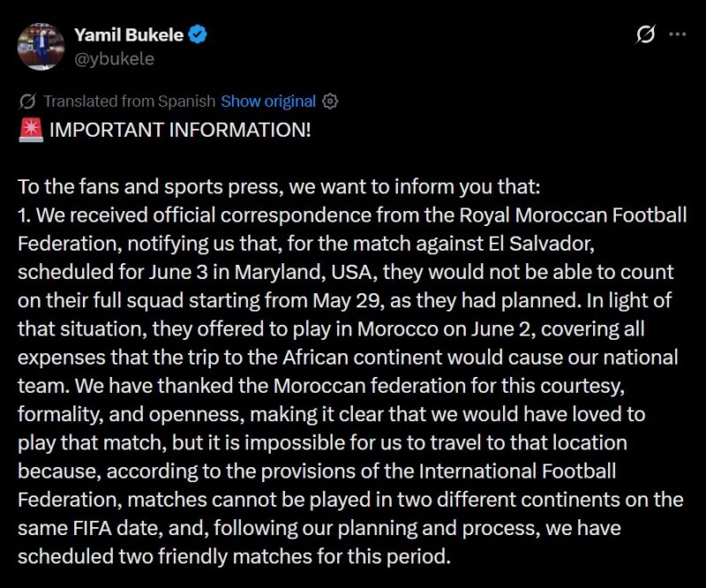Click the 'IMPORTANT INFORMATION!' heading text
The image size is (706, 588).
click(180, 131)
